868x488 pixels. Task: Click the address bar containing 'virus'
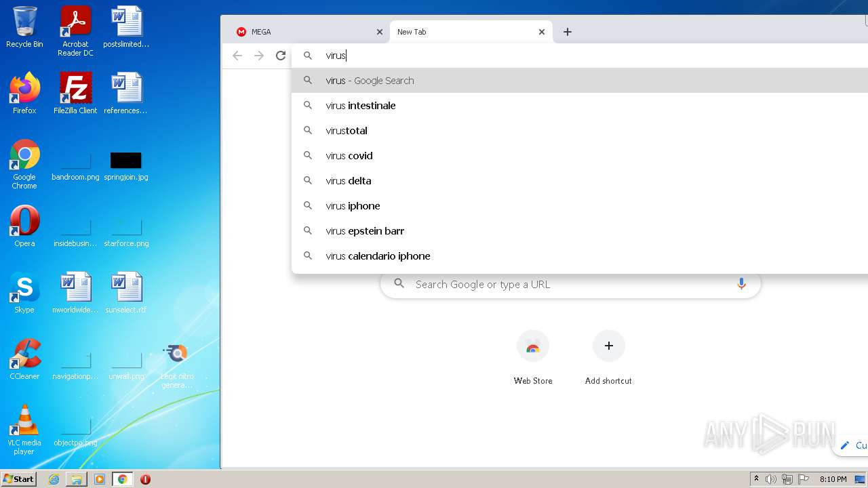pos(580,56)
